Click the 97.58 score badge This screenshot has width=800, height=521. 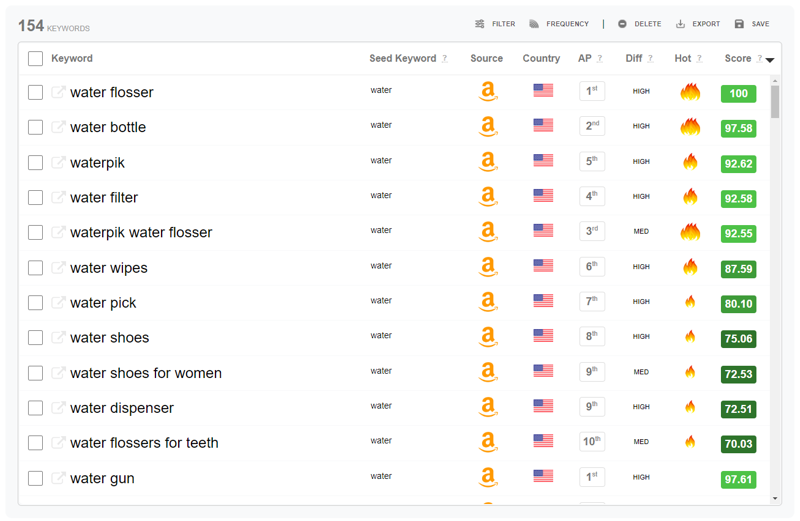(x=738, y=128)
